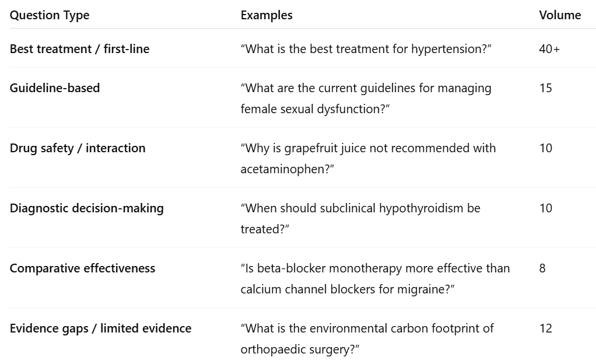
Task: Select the Guideline-based row label
Action: point(55,88)
